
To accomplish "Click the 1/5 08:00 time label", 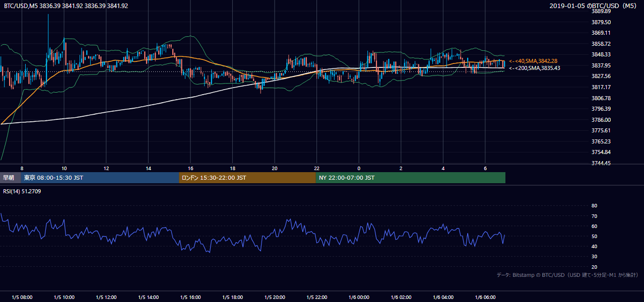I will pyautogui.click(x=22, y=297).
